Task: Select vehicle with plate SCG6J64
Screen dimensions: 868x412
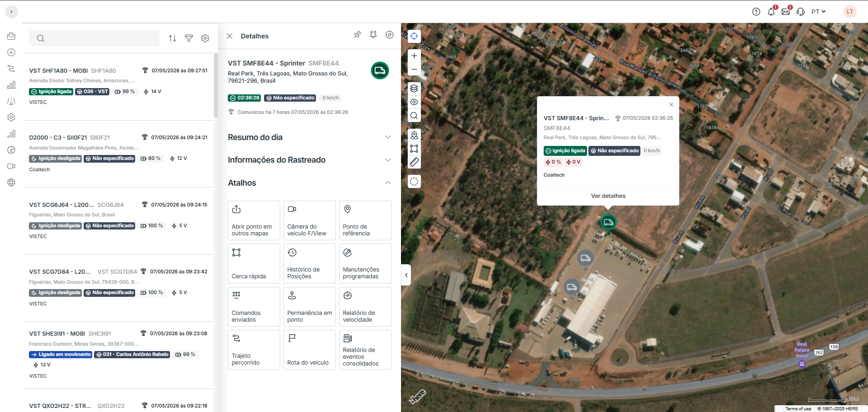Action: pyautogui.click(x=118, y=221)
